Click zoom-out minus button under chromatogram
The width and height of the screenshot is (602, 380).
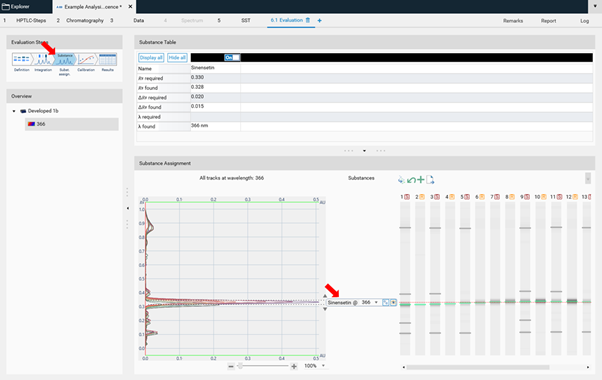click(231, 367)
